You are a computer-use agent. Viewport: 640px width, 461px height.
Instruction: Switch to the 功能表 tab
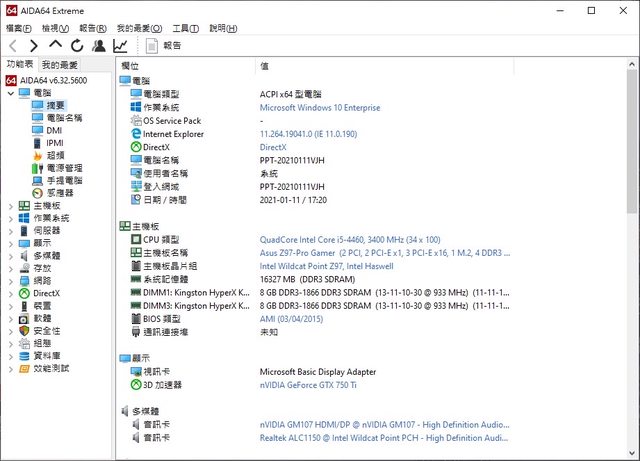coord(20,64)
